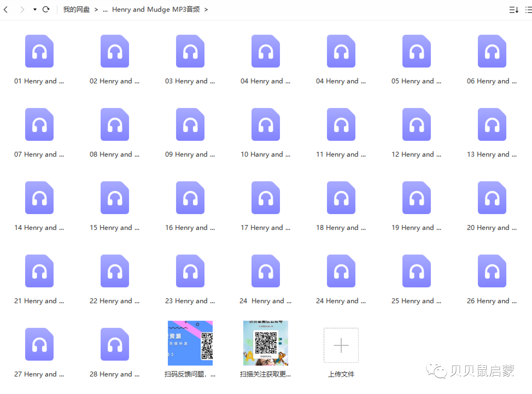Click the back navigation arrow

point(6,10)
